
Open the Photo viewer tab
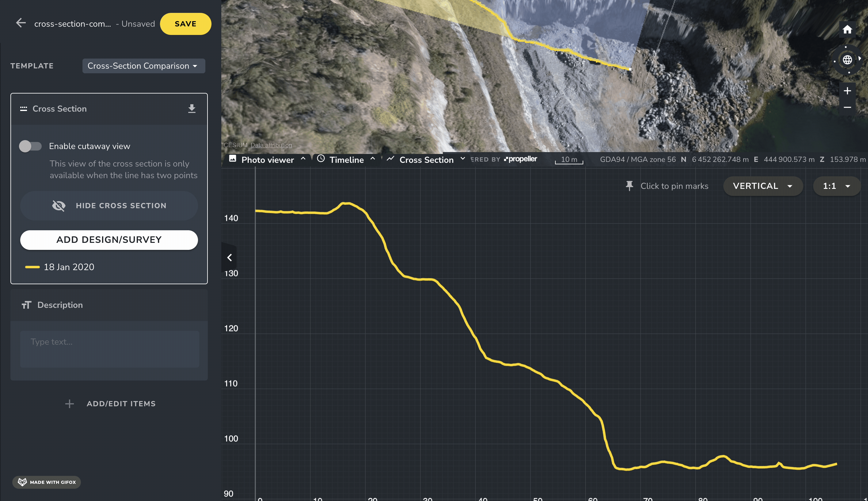coord(268,160)
